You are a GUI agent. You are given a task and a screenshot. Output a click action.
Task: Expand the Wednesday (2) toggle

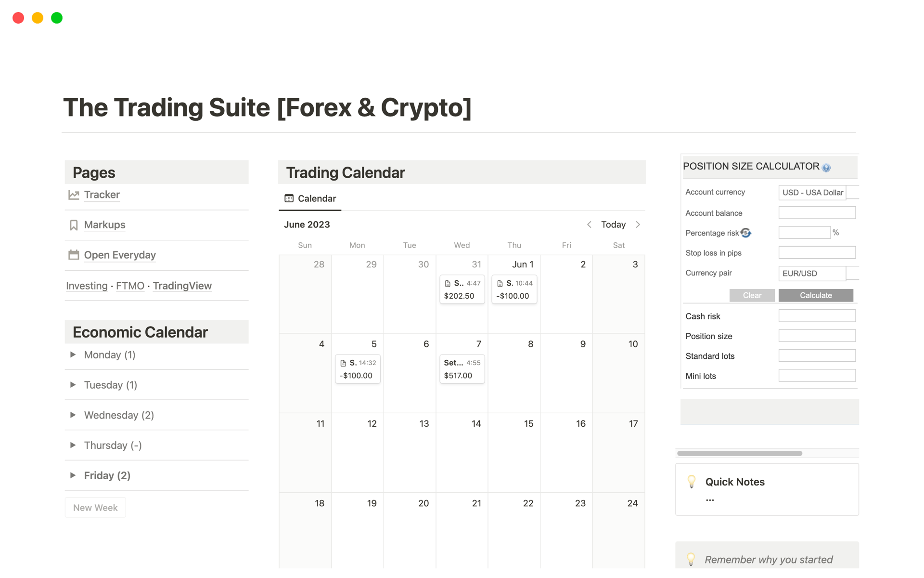[73, 415]
